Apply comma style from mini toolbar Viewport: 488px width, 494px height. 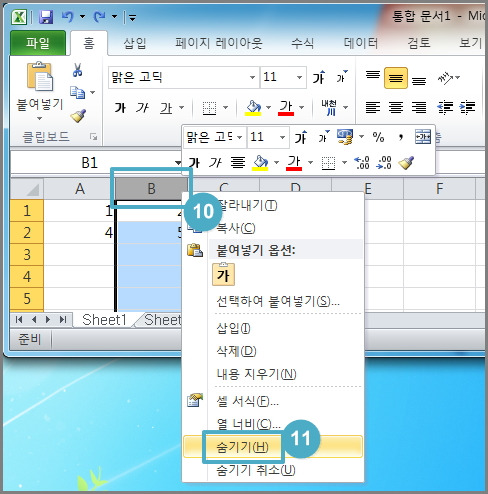tap(401, 137)
